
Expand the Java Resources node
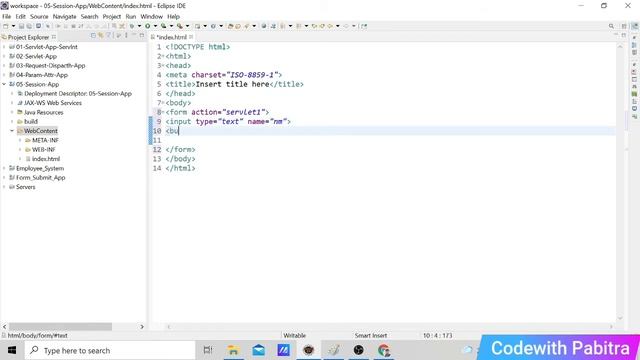12,112
